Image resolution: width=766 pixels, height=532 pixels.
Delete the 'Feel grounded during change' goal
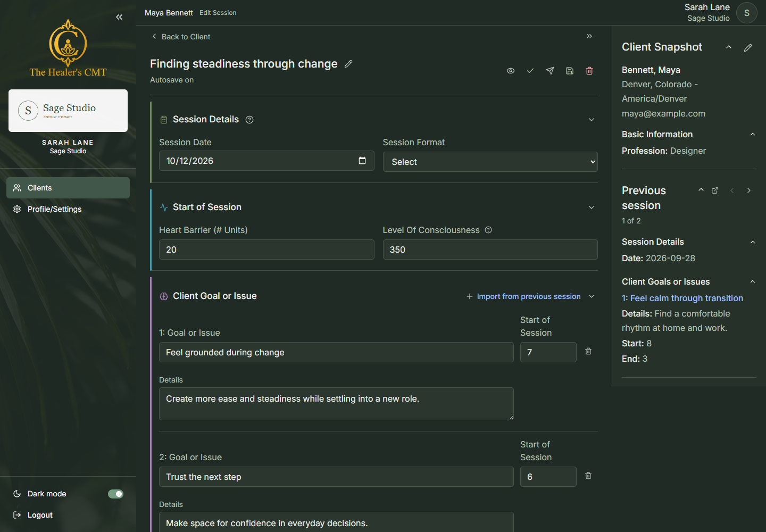coord(588,351)
